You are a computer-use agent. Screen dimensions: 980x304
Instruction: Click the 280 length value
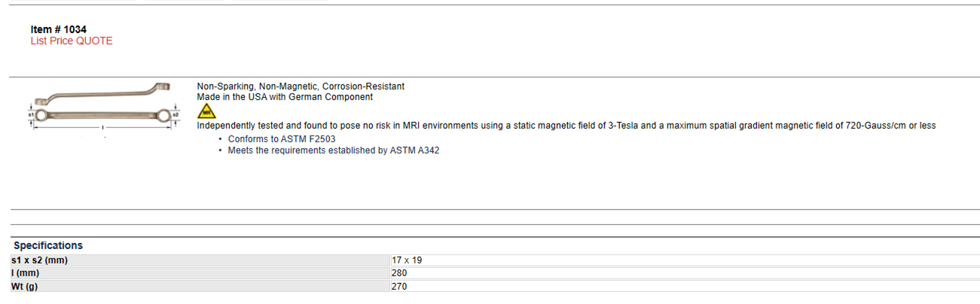click(399, 273)
